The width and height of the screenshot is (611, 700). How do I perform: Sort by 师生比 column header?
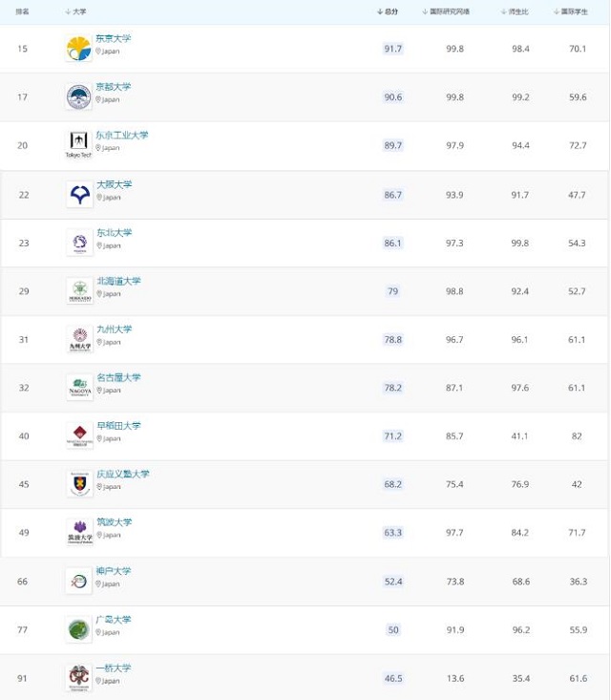click(x=516, y=11)
